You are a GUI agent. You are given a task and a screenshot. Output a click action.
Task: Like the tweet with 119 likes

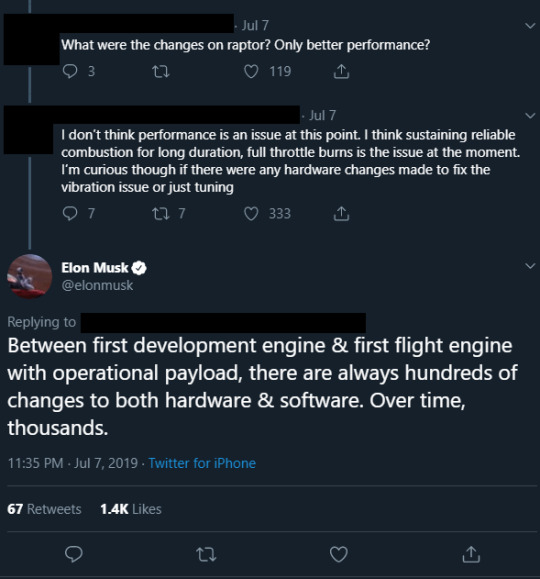click(x=251, y=71)
